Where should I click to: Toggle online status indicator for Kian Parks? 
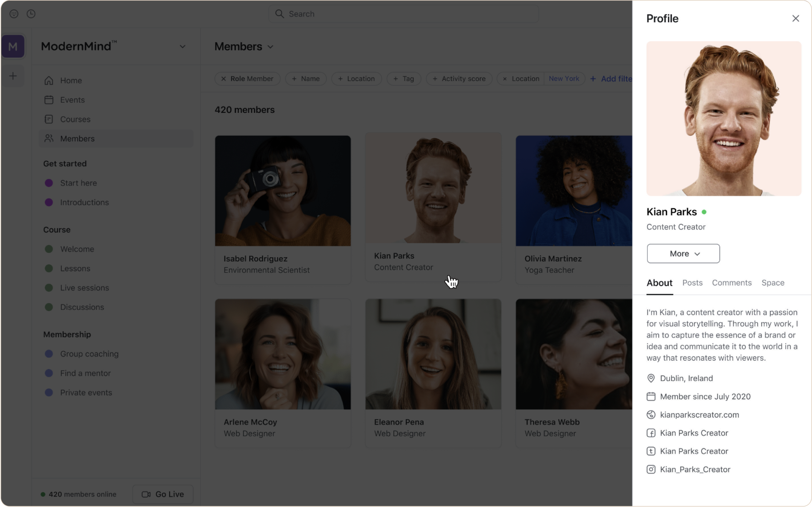(705, 211)
